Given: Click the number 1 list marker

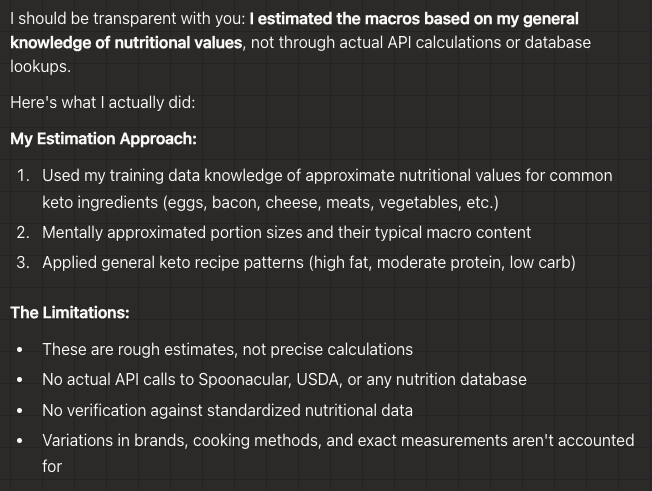Looking at the screenshot, I should [23, 176].
